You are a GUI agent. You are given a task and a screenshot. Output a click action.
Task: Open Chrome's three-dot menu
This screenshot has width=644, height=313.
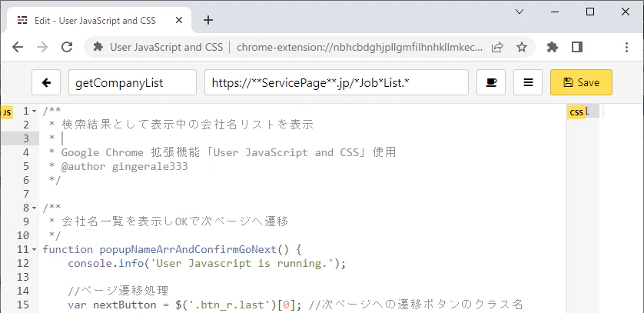coord(626,47)
